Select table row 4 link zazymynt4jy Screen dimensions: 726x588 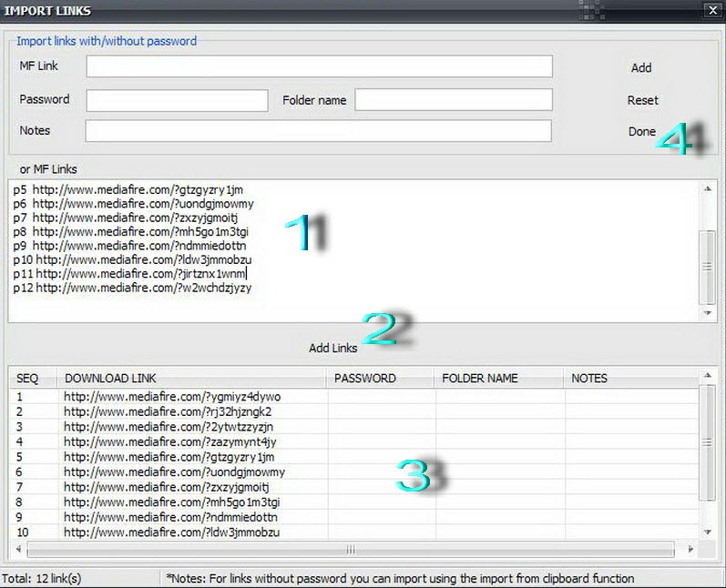tap(170, 441)
